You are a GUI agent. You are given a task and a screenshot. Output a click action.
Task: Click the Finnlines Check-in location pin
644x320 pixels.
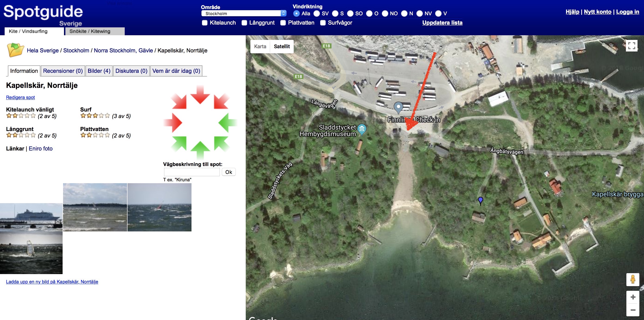tap(398, 108)
